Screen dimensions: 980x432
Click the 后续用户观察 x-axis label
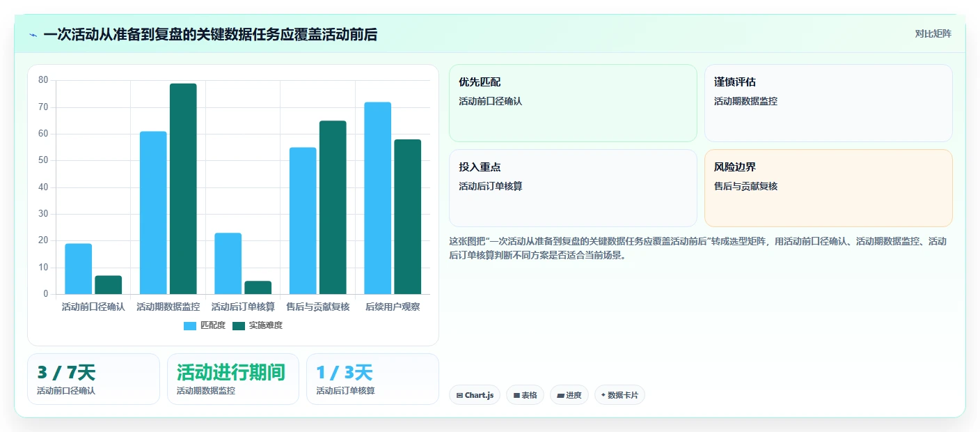pos(393,307)
